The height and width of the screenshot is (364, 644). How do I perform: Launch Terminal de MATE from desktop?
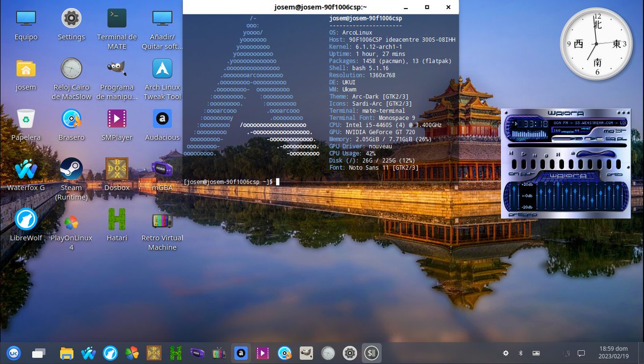point(117,29)
